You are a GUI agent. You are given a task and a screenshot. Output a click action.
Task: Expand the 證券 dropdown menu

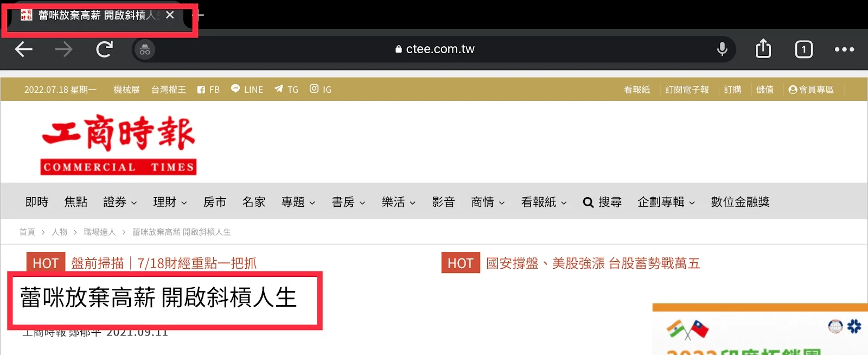click(x=120, y=202)
